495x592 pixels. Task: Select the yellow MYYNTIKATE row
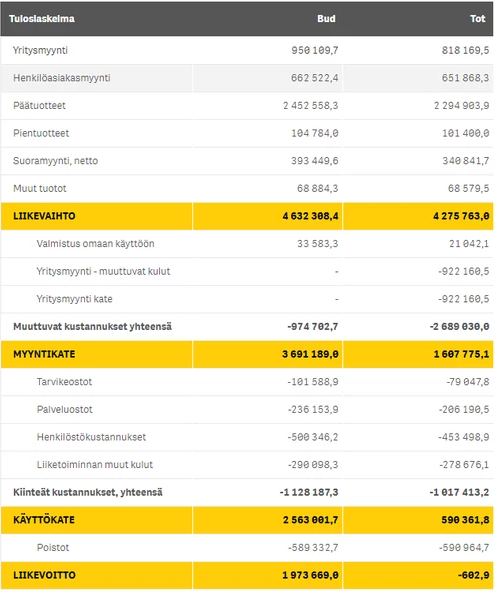pyautogui.click(x=247, y=354)
